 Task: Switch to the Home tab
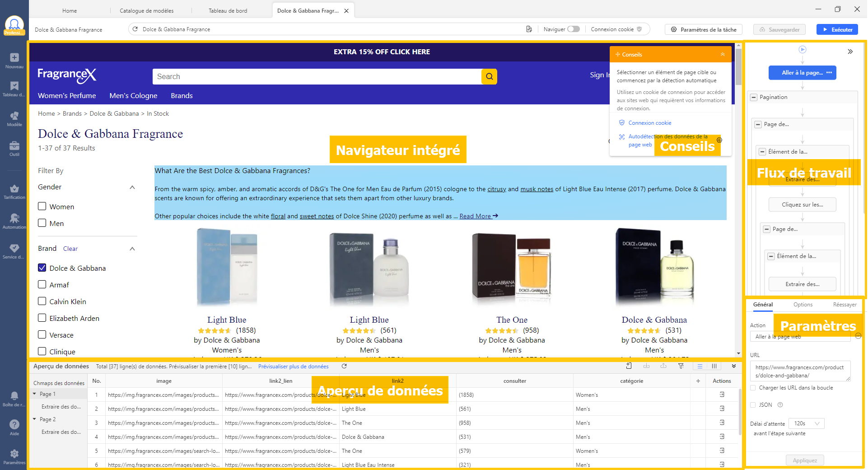pos(70,10)
